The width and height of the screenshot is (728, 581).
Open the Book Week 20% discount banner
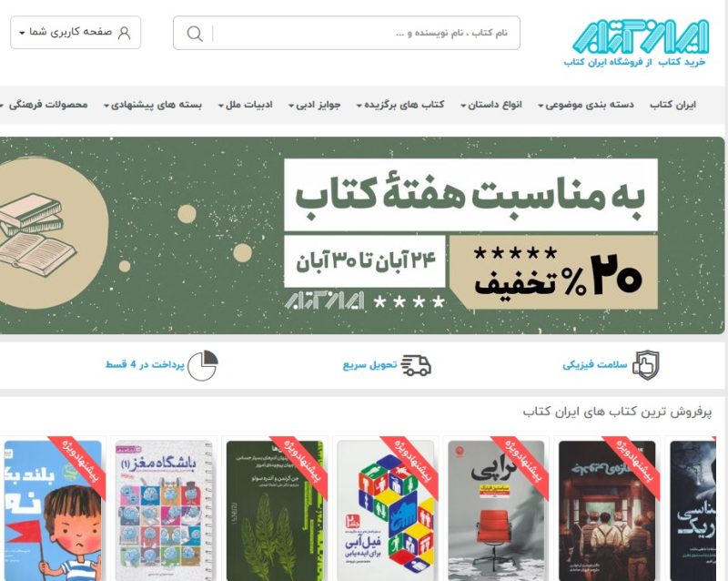coord(362,235)
